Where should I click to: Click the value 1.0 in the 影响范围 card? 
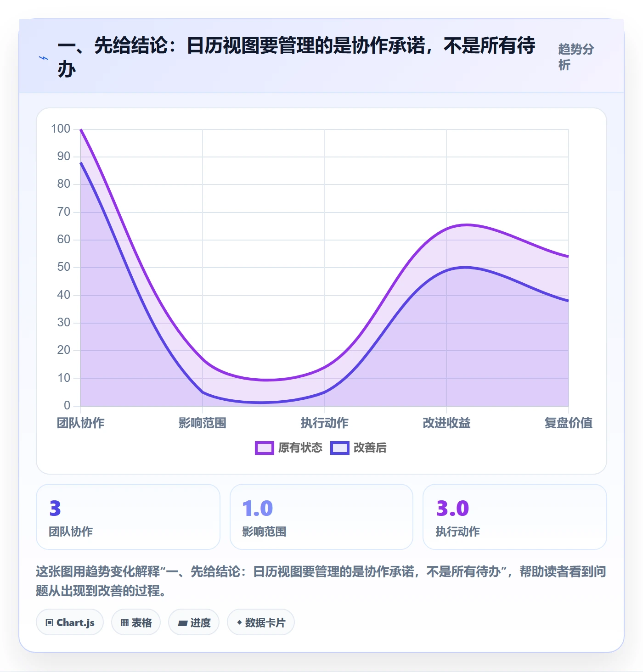tap(258, 508)
